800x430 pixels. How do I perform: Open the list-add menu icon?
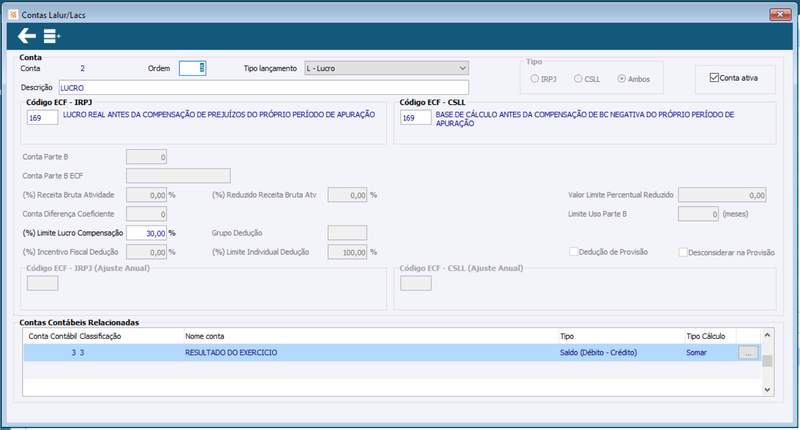[x=52, y=36]
